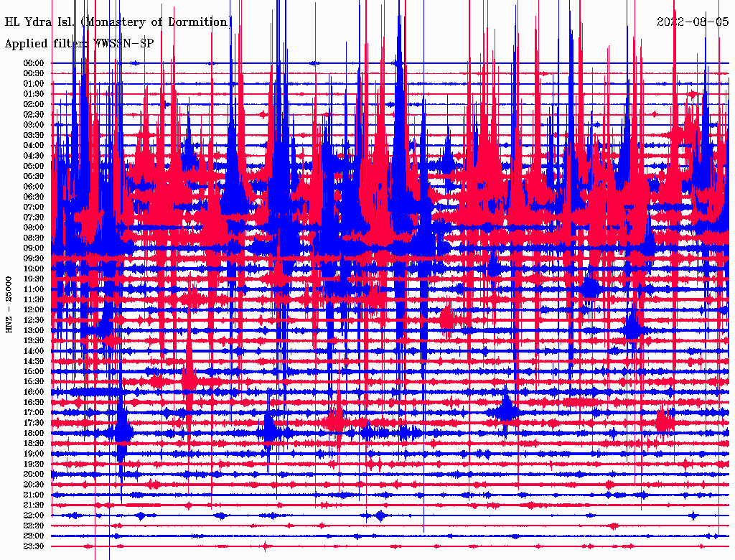Click the 'Applied filter: WWSSN-SP' label

point(79,44)
